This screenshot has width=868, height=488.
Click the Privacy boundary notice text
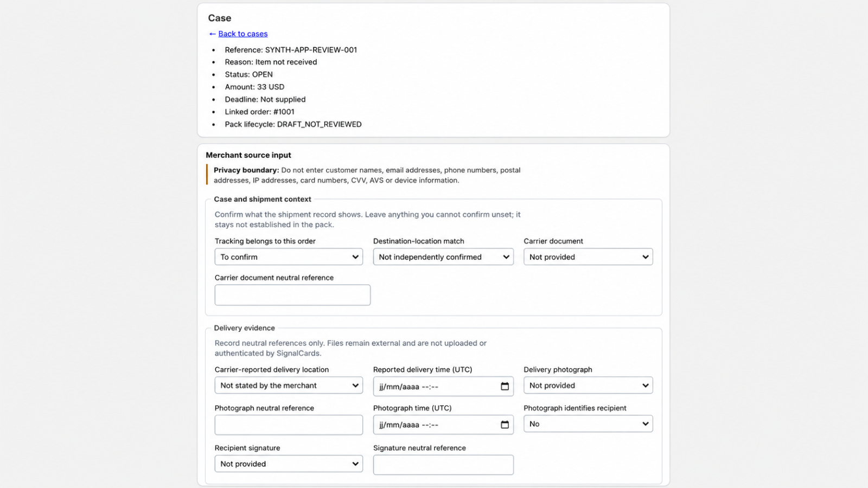[x=367, y=175]
